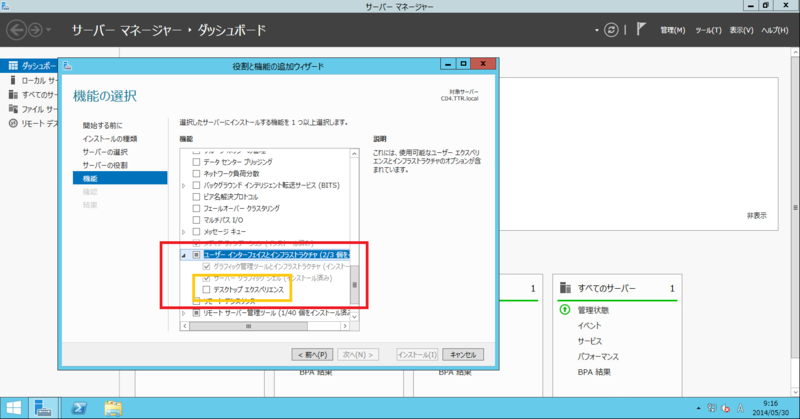Click features list scroll down arrow
The image size is (800, 419).
coord(355,317)
